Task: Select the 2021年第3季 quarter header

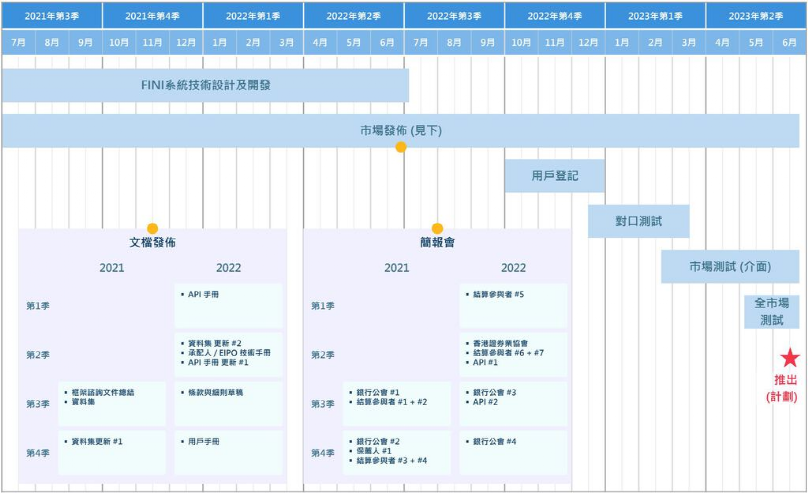Action: point(52,16)
